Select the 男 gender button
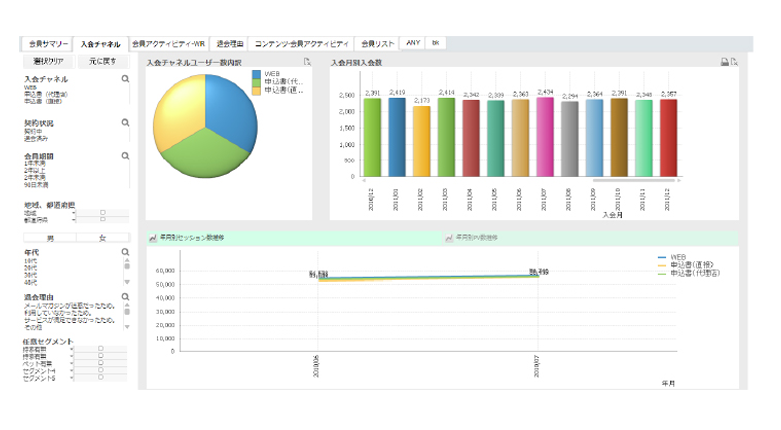The width and height of the screenshot is (781, 430). [x=50, y=238]
